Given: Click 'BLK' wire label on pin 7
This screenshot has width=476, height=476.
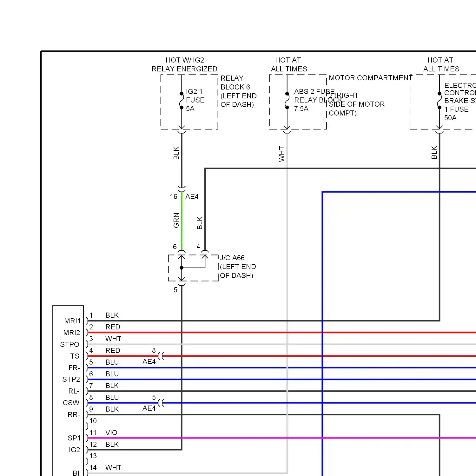Looking at the screenshot, I should [112, 386].
